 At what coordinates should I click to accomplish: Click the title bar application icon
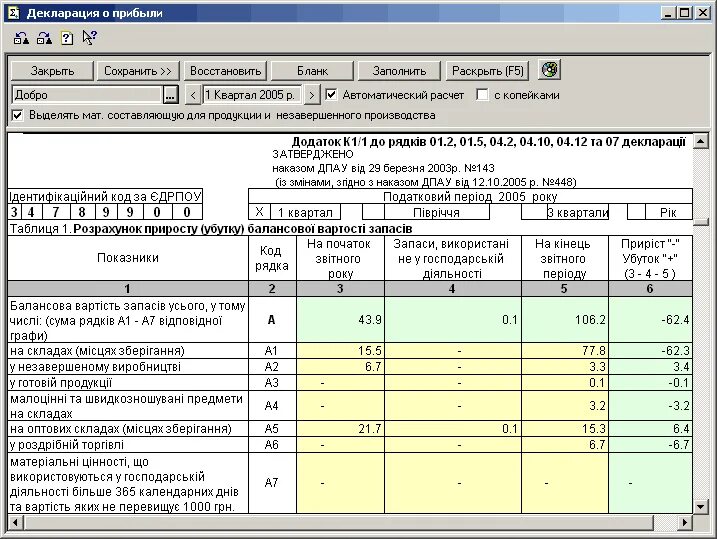coord(13,13)
